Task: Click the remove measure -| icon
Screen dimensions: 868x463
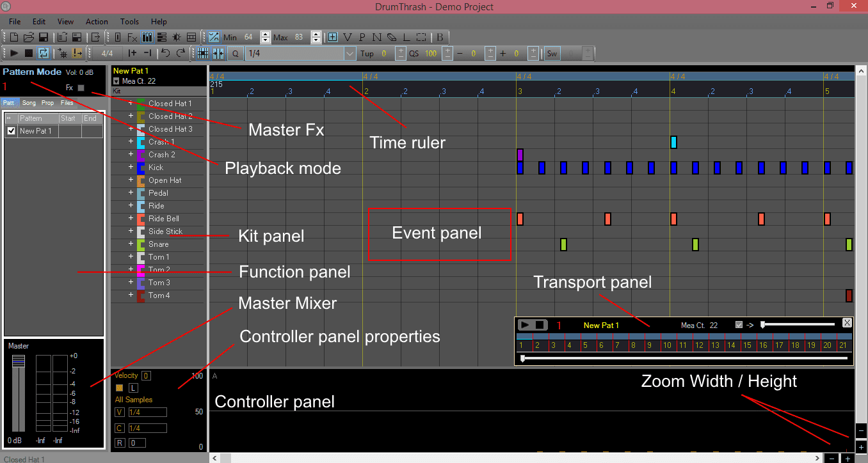Action: (147, 53)
